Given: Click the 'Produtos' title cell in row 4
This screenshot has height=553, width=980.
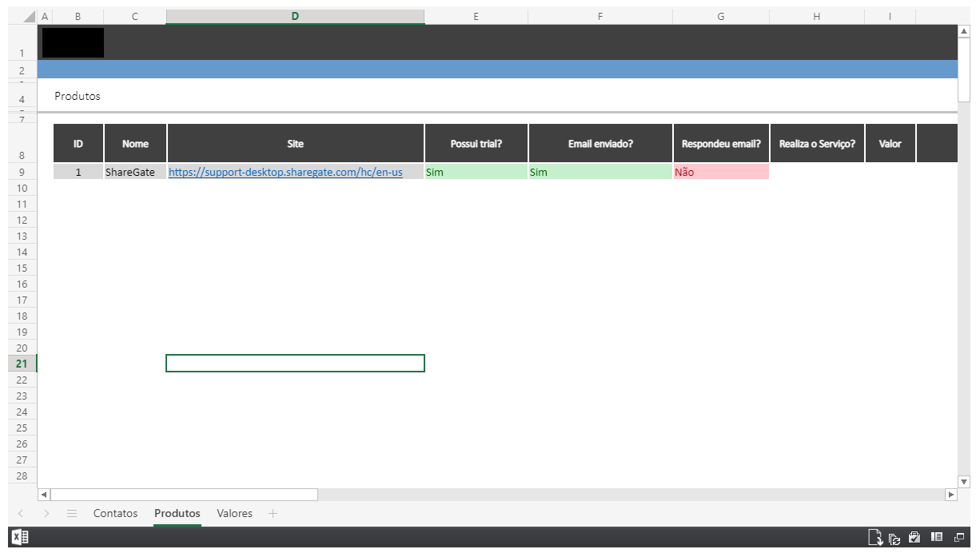Looking at the screenshot, I should pos(78,96).
